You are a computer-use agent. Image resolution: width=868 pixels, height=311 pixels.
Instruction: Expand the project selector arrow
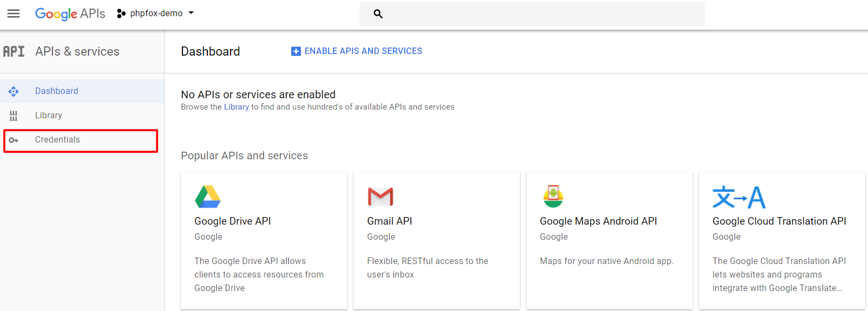[x=191, y=13]
